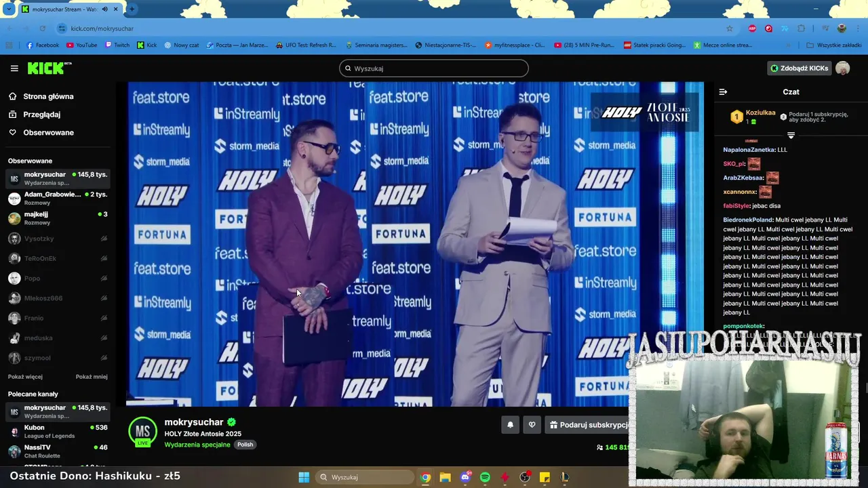Click chat user NapalonaZanetka name
The height and width of the screenshot is (488, 868).
749,150
